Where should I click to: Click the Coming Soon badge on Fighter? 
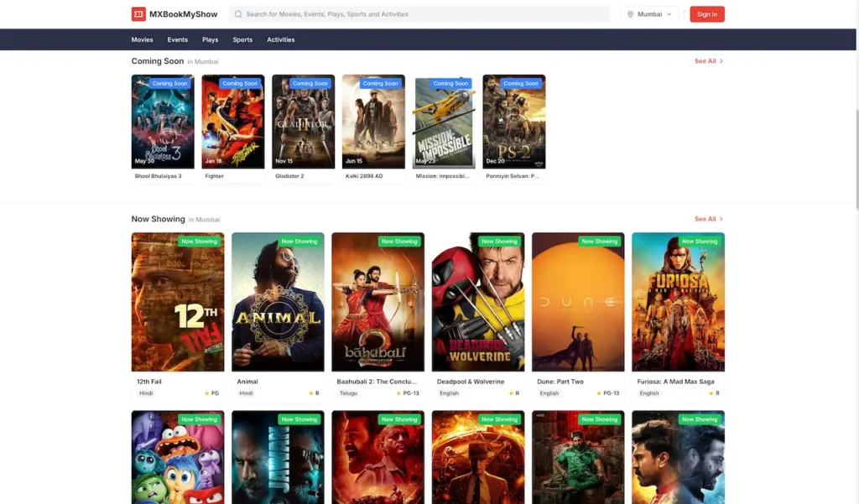click(240, 83)
